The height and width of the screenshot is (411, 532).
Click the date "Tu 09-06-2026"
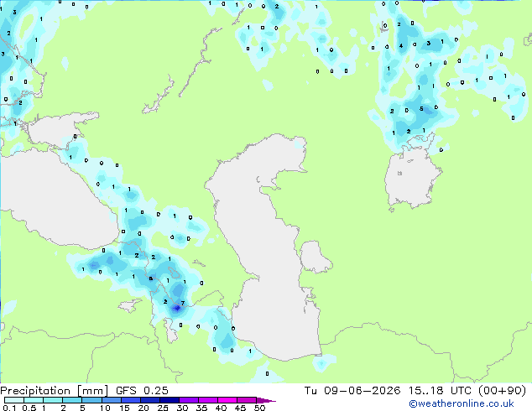pos(352,391)
